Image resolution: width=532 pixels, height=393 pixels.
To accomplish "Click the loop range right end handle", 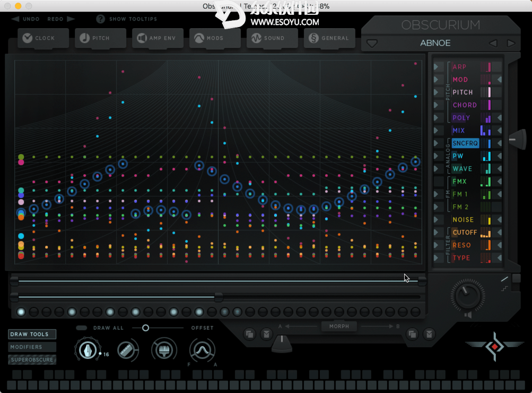I will coord(422,281).
